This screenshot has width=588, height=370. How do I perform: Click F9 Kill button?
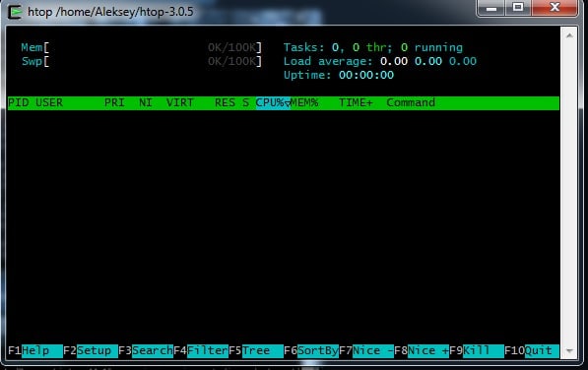click(477, 351)
